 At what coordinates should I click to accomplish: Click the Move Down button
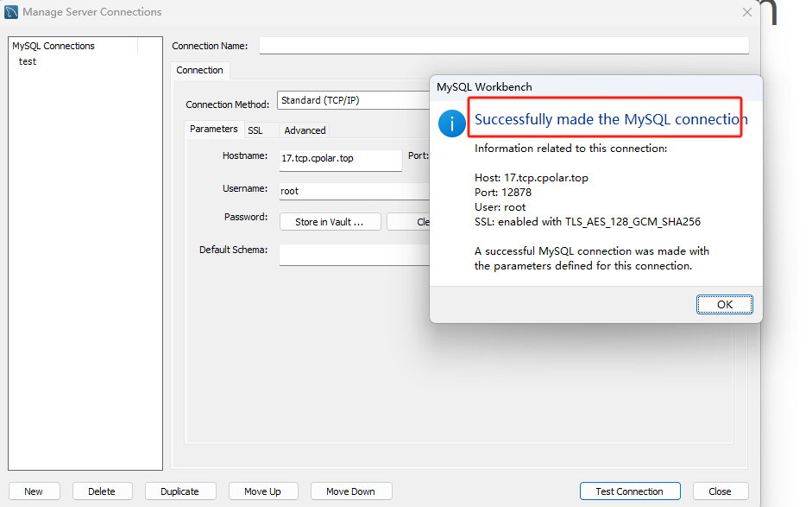[x=351, y=491]
